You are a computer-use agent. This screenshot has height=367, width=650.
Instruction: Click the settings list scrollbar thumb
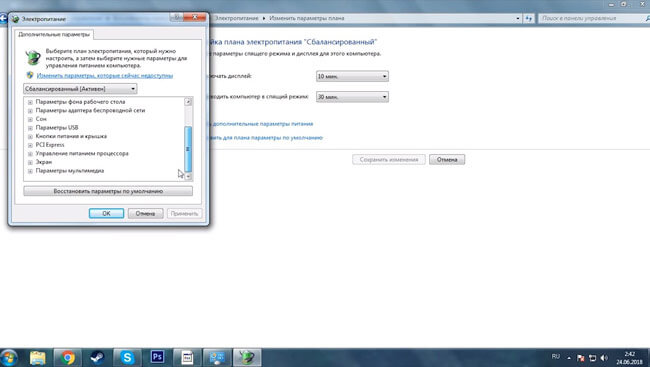(188, 149)
